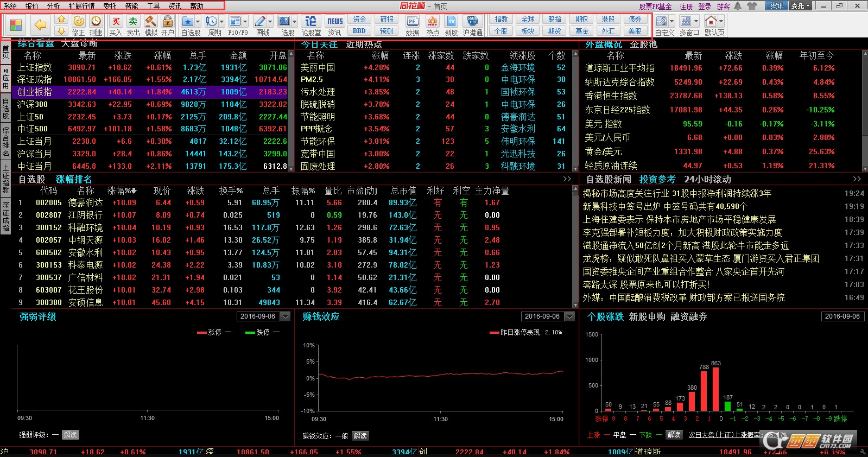Open the notification bell icon
The width and height of the screenshot is (868, 457).
click(738, 6)
